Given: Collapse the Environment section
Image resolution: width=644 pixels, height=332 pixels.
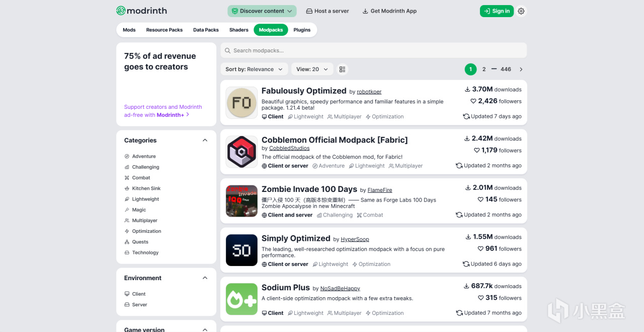Looking at the screenshot, I should [205, 278].
